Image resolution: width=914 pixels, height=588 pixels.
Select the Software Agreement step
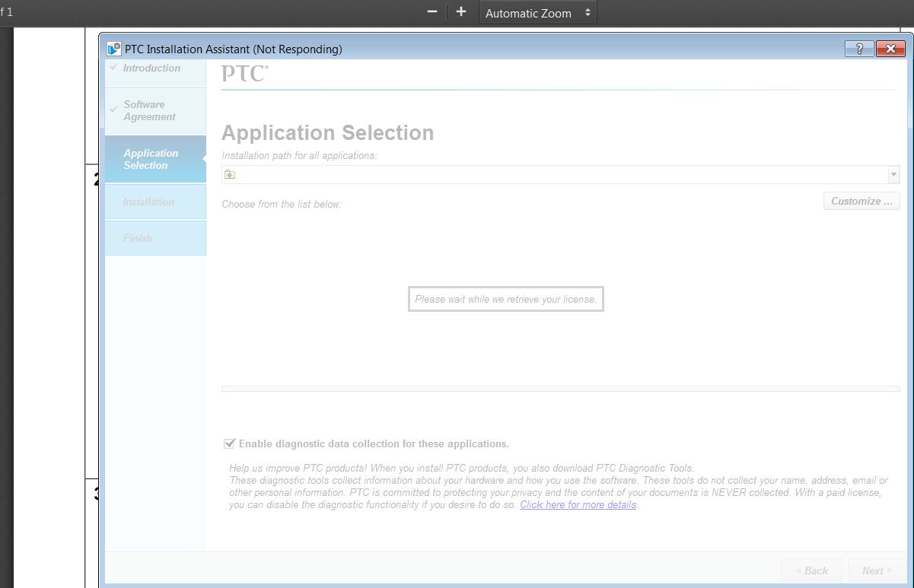click(155, 110)
